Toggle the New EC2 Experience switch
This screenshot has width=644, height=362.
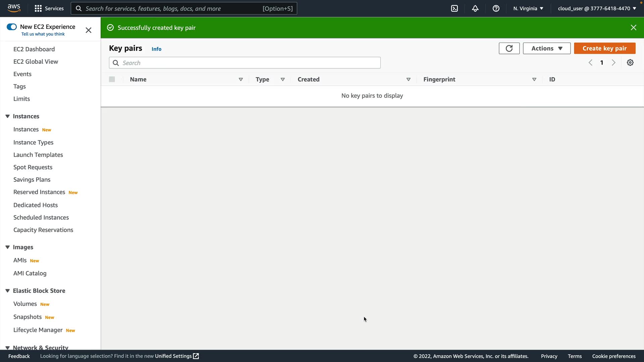[12, 27]
